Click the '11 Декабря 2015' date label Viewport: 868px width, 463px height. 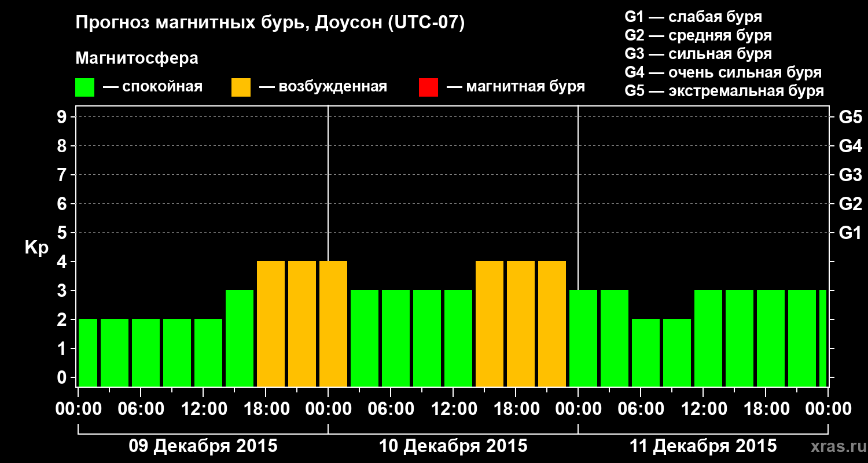click(703, 446)
